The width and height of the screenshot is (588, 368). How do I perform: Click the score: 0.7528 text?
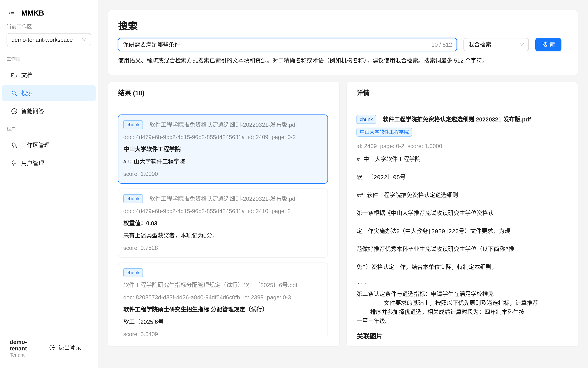click(140, 248)
